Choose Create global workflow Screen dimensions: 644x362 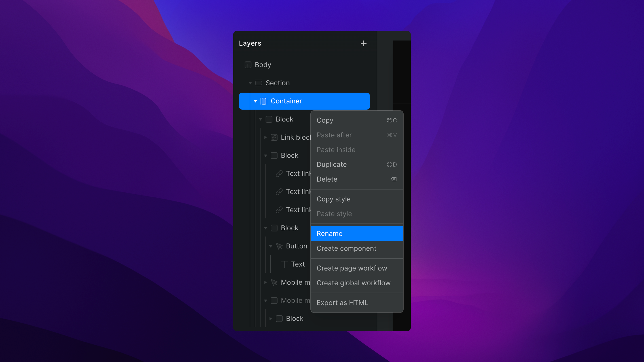point(357,283)
